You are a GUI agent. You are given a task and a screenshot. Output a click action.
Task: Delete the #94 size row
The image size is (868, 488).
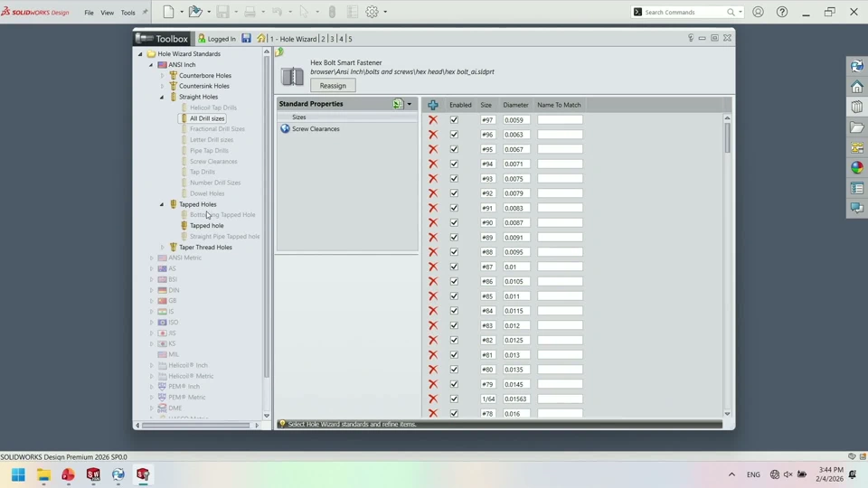click(433, 164)
